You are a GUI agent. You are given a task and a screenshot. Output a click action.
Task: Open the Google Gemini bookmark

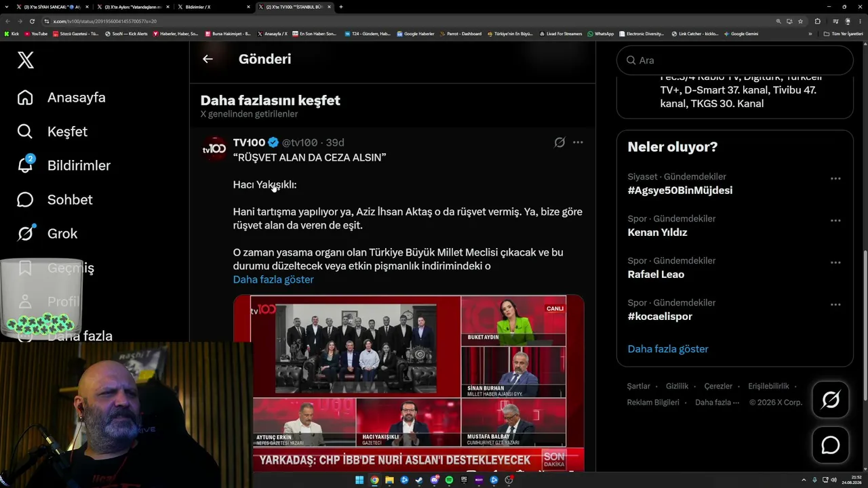[x=741, y=34]
